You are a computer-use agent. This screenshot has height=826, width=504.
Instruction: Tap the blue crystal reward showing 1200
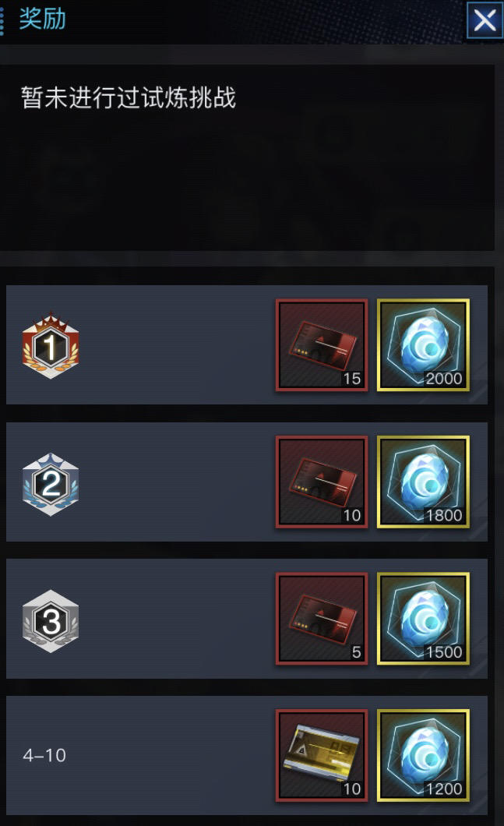(x=423, y=755)
